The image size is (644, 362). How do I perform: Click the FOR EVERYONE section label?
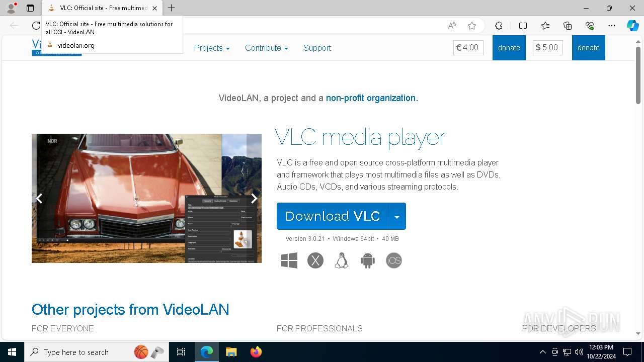point(63,328)
